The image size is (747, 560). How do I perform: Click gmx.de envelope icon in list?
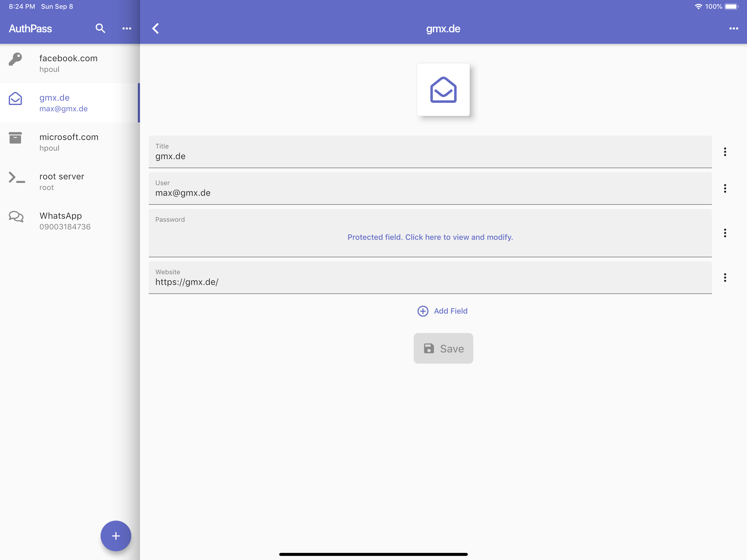pyautogui.click(x=15, y=99)
